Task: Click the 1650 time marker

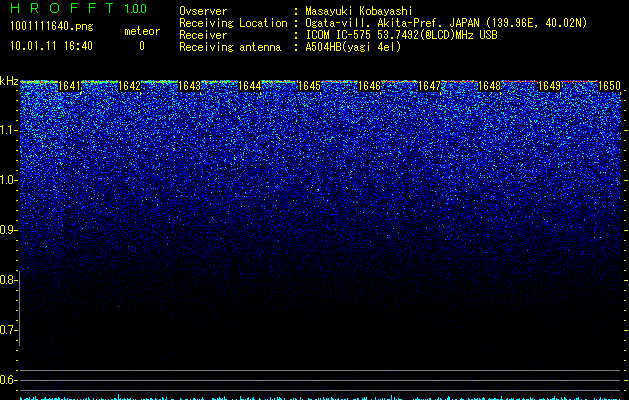Action: [x=610, y=86]
